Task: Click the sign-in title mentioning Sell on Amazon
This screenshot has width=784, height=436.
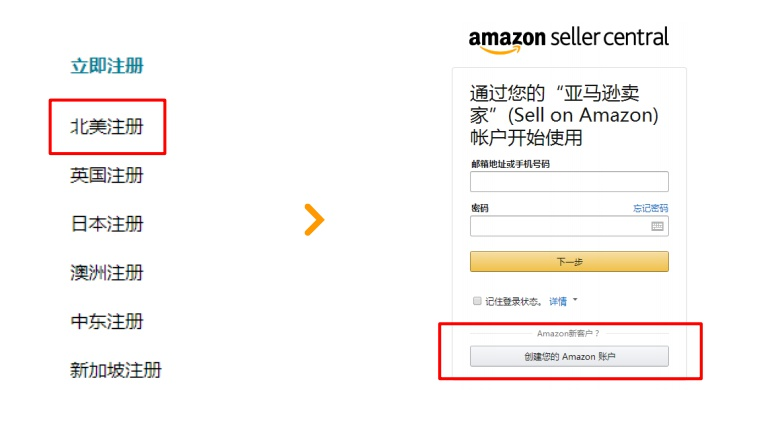Action: click(564, 116)
